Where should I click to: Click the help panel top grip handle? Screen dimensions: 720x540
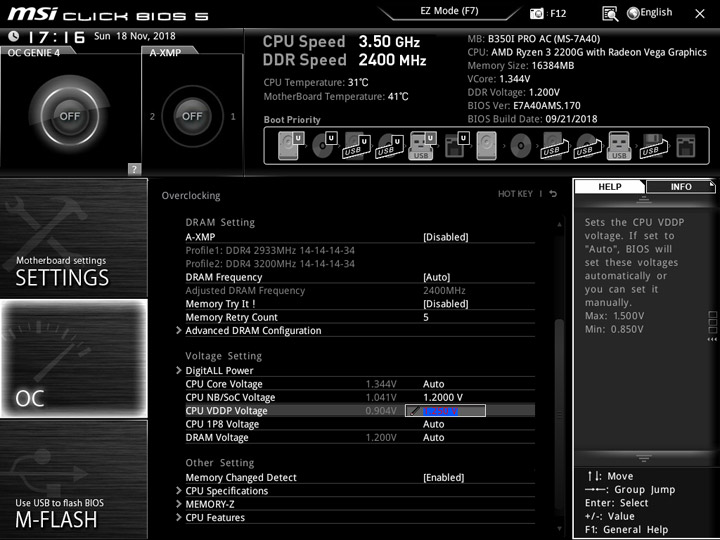click(644, 199)
